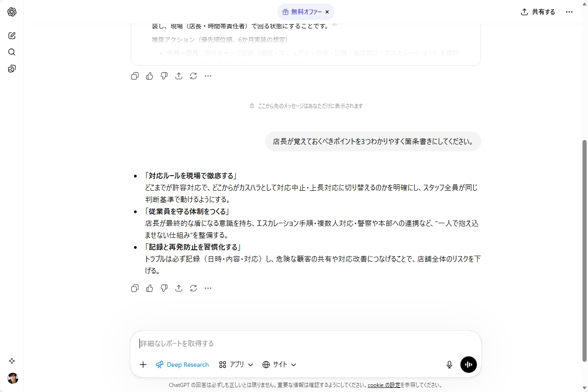Open the library images icon in sidebar
The height and width of the screenshot is (392, 588).
click(x=12, y=69)
